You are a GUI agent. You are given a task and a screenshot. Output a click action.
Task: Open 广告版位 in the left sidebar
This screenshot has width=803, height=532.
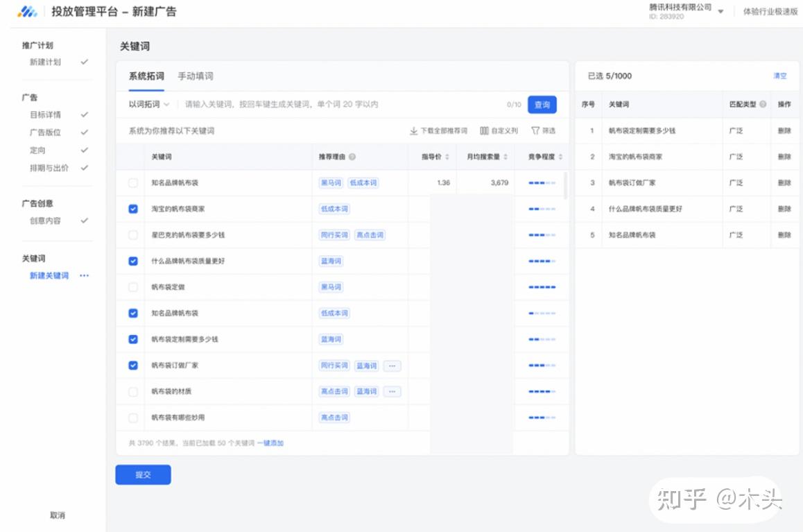click(x=45, y=132)
